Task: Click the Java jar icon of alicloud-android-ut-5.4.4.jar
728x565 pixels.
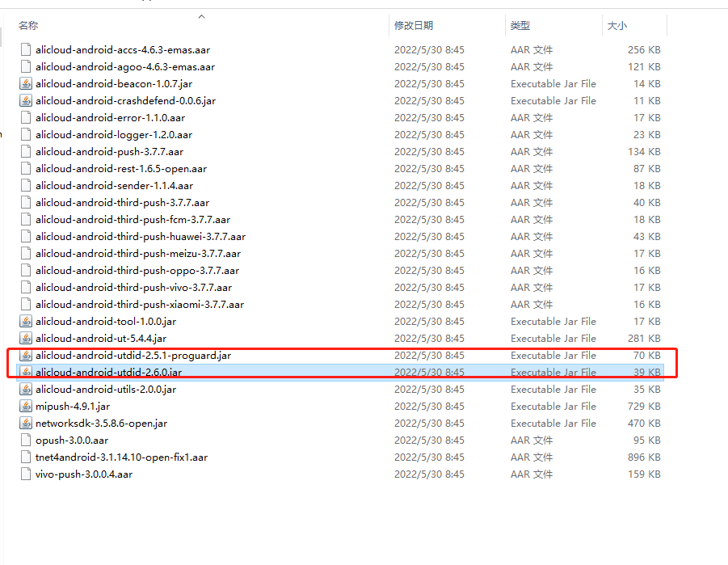Action: click(26, 338)
